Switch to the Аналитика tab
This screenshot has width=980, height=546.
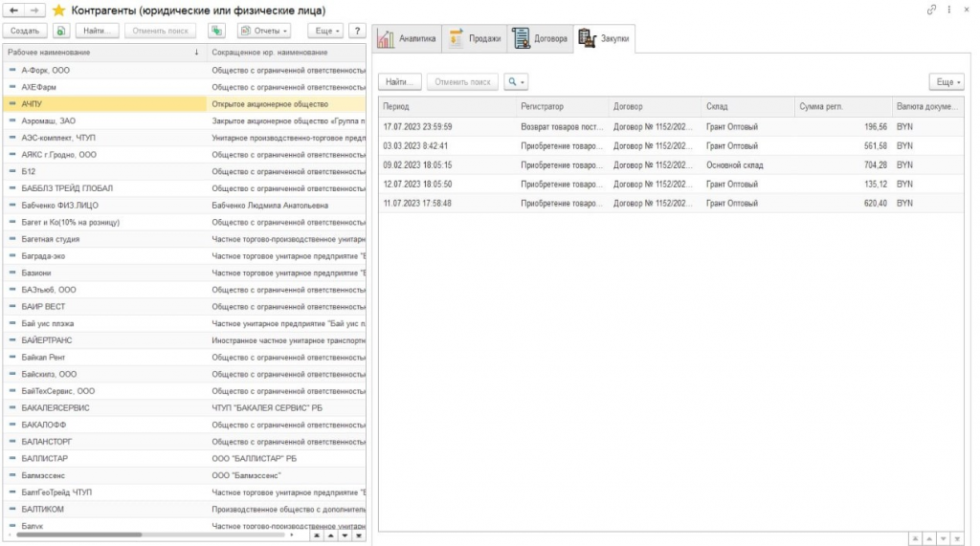pos(408,39)
